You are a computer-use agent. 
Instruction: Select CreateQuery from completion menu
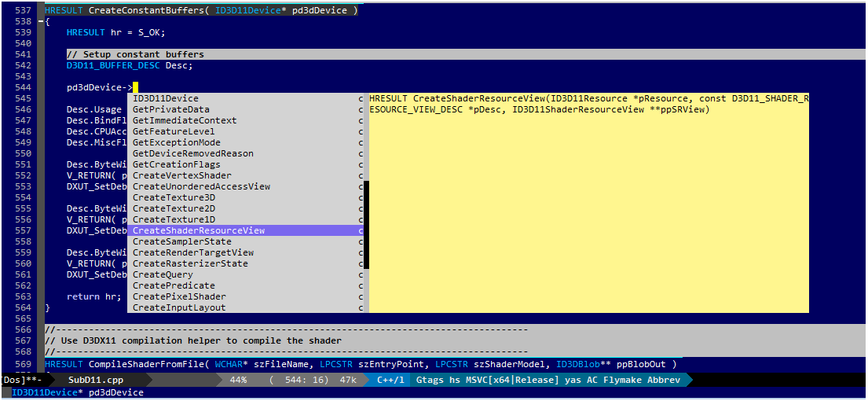[x=246, y=274]
